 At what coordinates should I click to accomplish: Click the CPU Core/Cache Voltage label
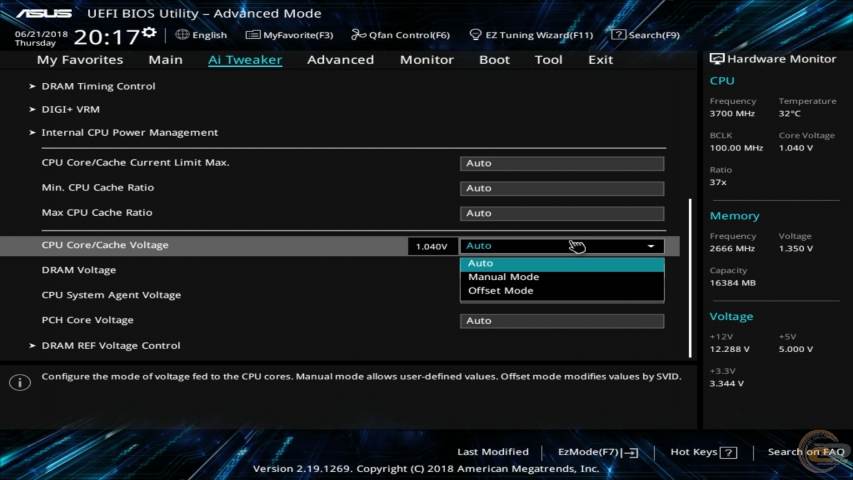click(105, 245)
